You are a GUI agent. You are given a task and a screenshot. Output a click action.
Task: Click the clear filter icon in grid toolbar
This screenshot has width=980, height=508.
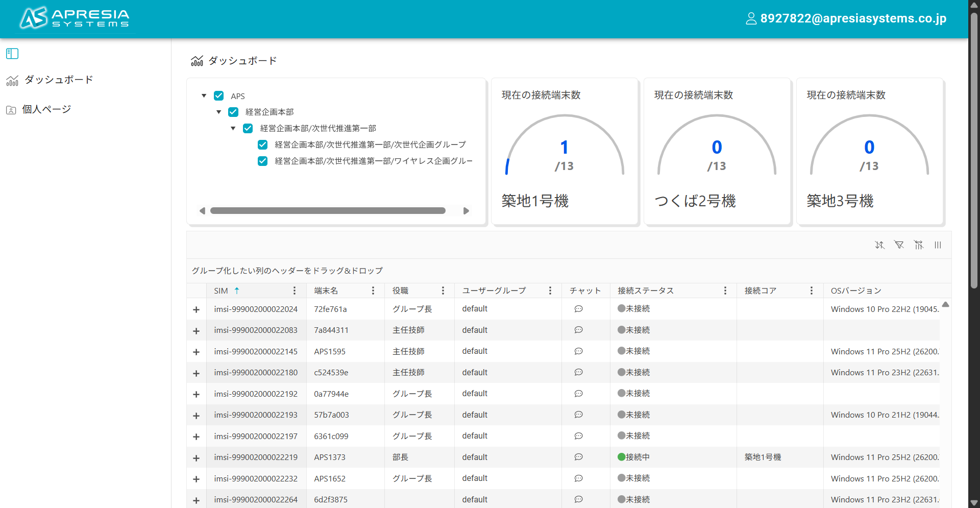(899, 245)
